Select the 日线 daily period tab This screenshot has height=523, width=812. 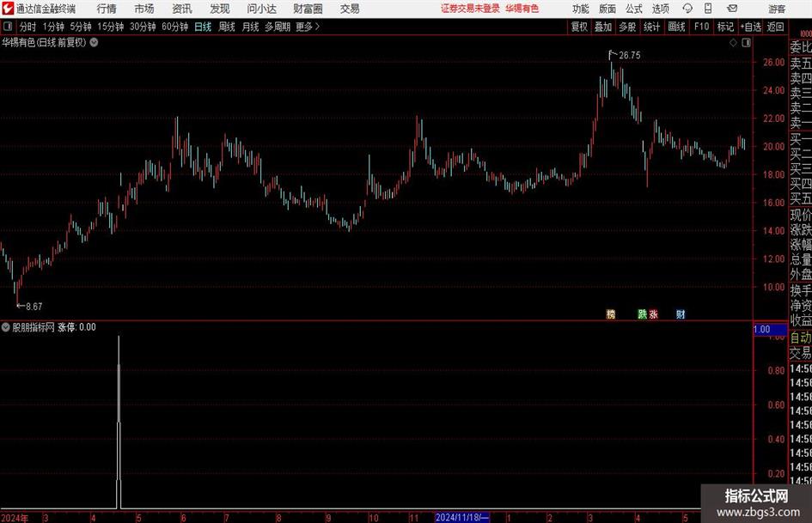coord(203,27)
